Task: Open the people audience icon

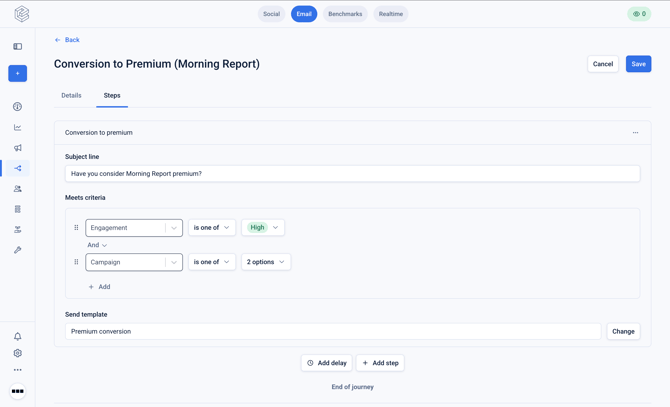Action: [18, 188]
